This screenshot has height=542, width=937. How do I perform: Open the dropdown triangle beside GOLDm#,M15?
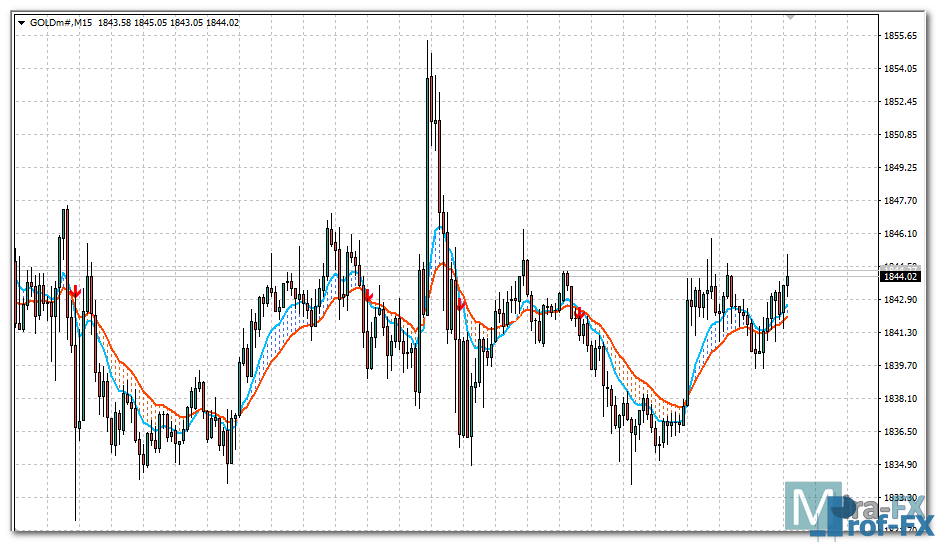22,21
